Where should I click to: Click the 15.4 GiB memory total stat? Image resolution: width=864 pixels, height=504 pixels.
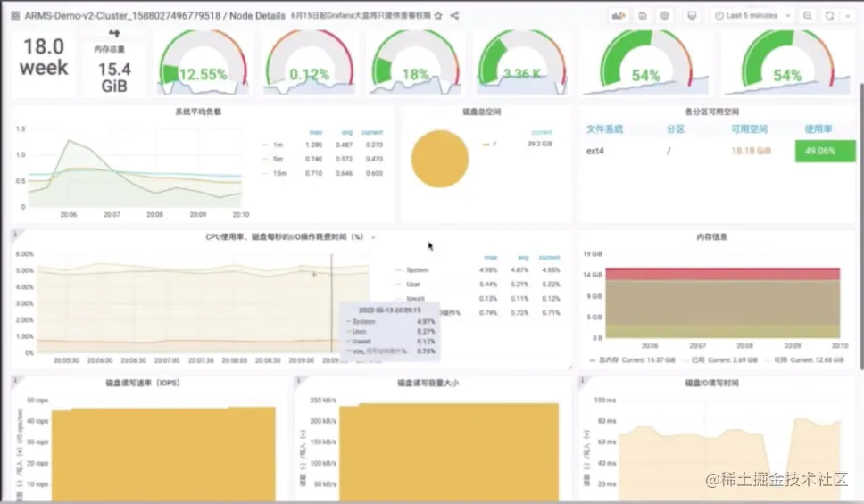tap(114, 77)
